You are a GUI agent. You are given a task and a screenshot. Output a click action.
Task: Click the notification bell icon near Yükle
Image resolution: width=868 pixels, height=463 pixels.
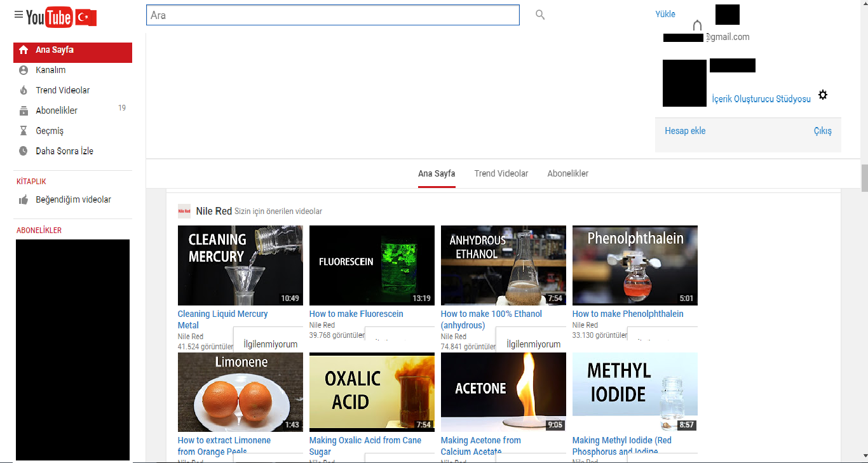[x=697, y=25]
